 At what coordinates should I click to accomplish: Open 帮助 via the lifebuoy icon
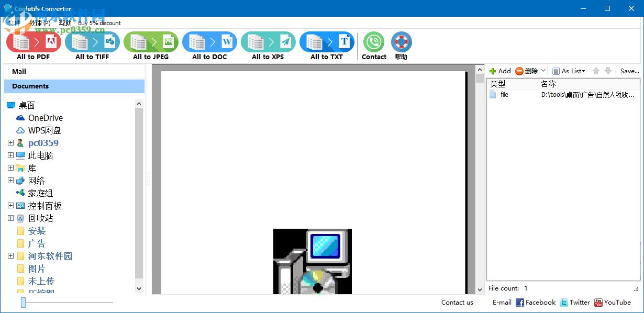401,41
